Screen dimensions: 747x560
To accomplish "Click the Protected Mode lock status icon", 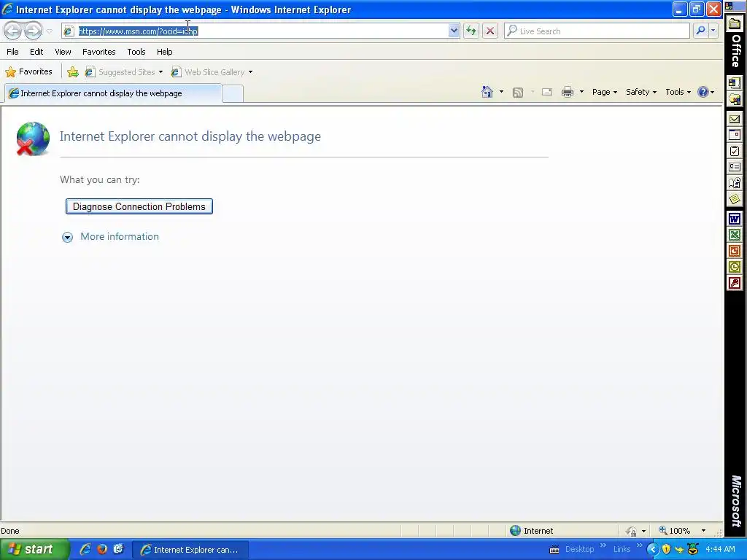I will coord(631,531).
